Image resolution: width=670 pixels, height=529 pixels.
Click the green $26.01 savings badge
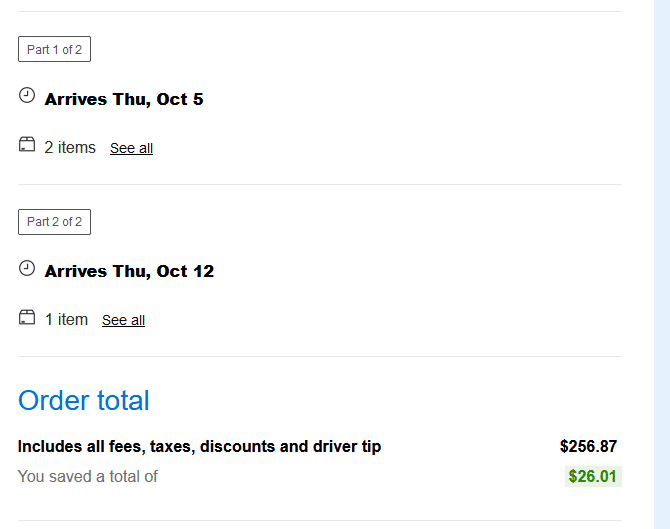pos(592,476)
